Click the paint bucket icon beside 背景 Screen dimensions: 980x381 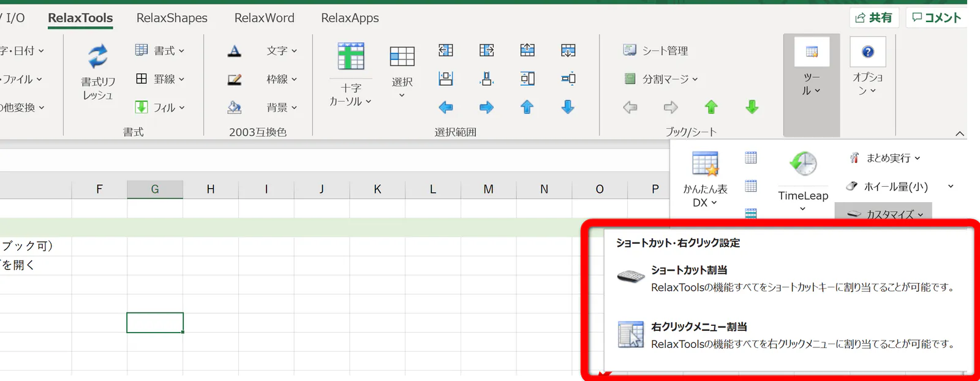pos(234,108)
